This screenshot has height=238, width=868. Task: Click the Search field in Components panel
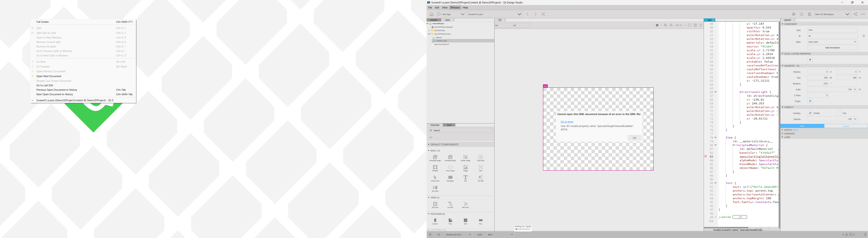pos(460,130)
